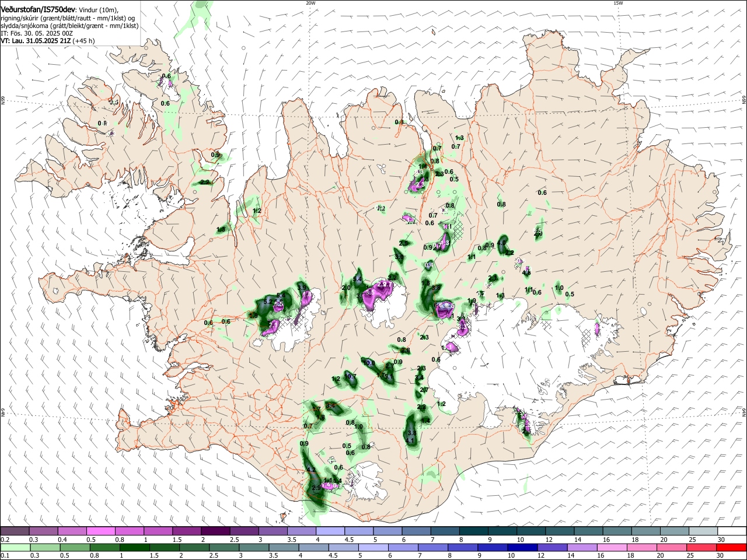Click the white swatch ending the snow legend
The height and width of the screenshot is (560, 747).
point(732,531)
